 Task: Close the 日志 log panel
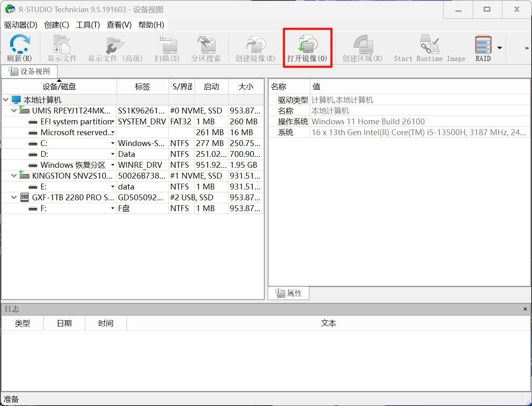[525, 309]
